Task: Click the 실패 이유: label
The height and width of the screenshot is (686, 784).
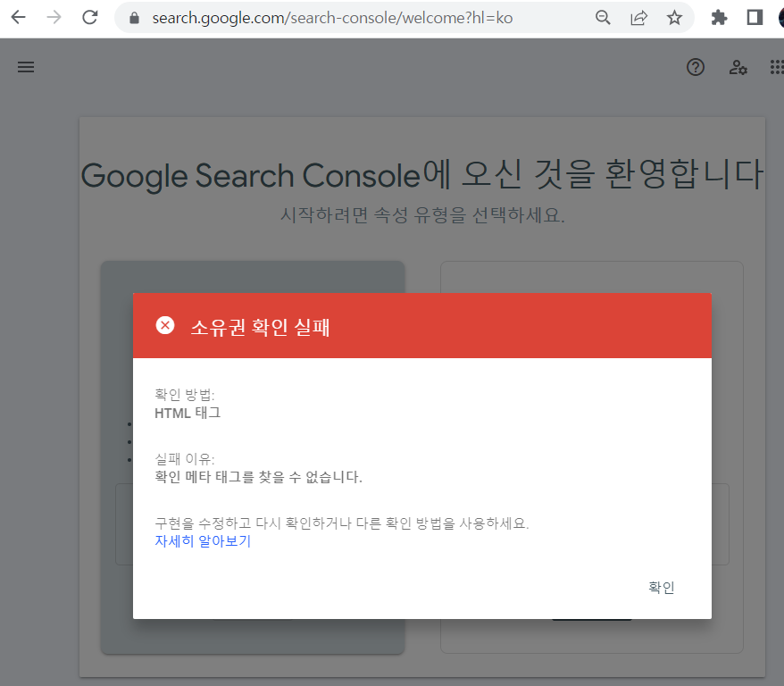Action: (x=185, y=459)
